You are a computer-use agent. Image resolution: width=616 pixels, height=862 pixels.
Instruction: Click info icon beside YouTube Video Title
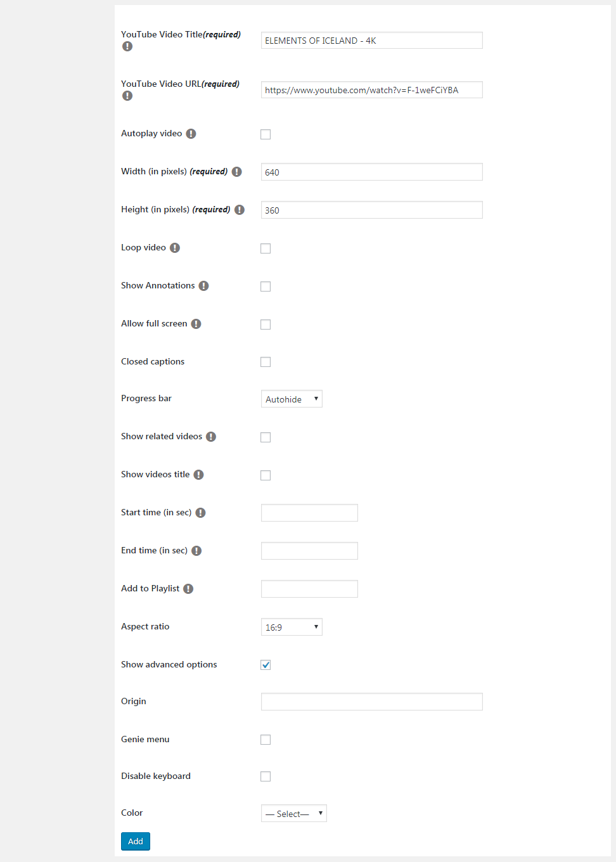pyautogui.click(x=127, y=46)
